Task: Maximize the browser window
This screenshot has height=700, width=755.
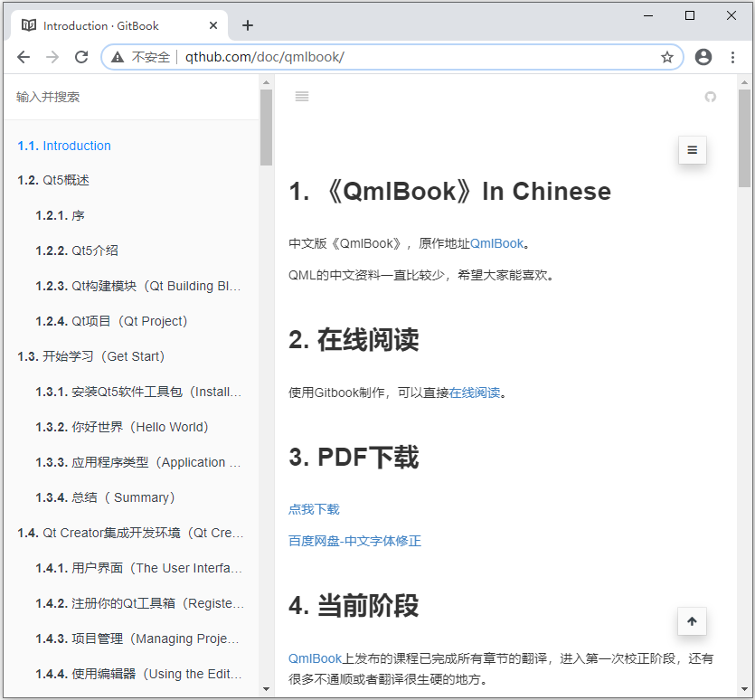Action: (690, 16)
